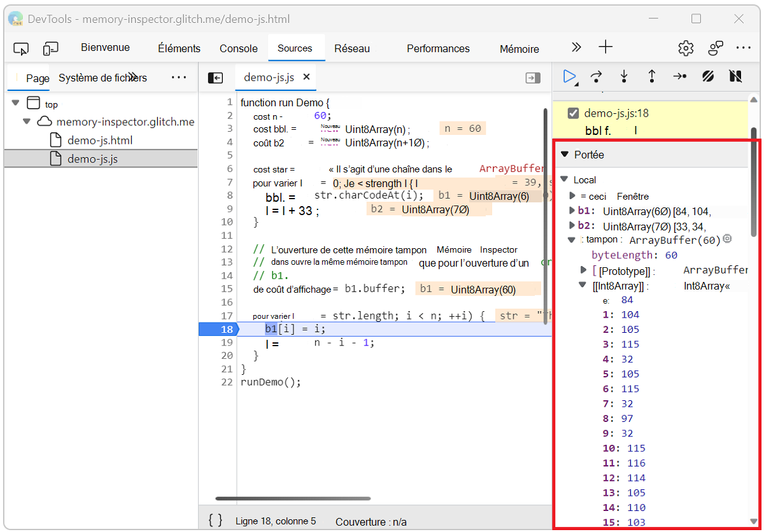Pretty-print code with the braces icon
The height and width of the screenshot is (532, 764).
point(216,520)
